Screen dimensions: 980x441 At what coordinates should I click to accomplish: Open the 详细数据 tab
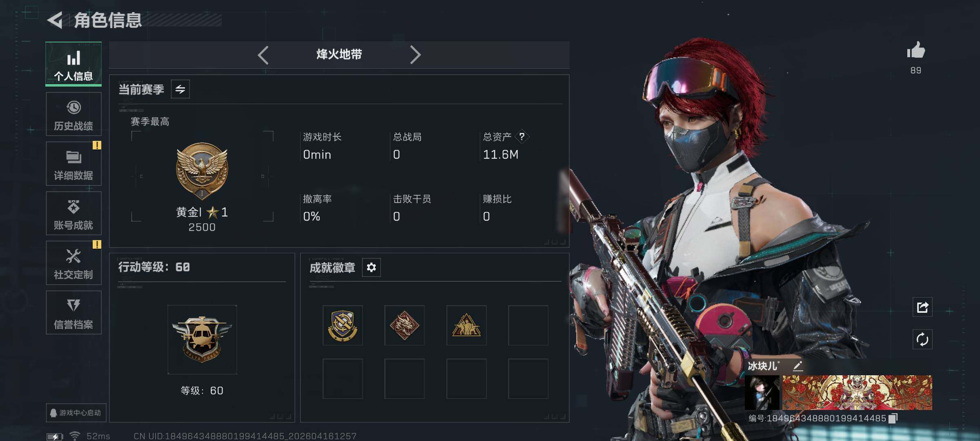pyautogui.click(x=73, y=164)
